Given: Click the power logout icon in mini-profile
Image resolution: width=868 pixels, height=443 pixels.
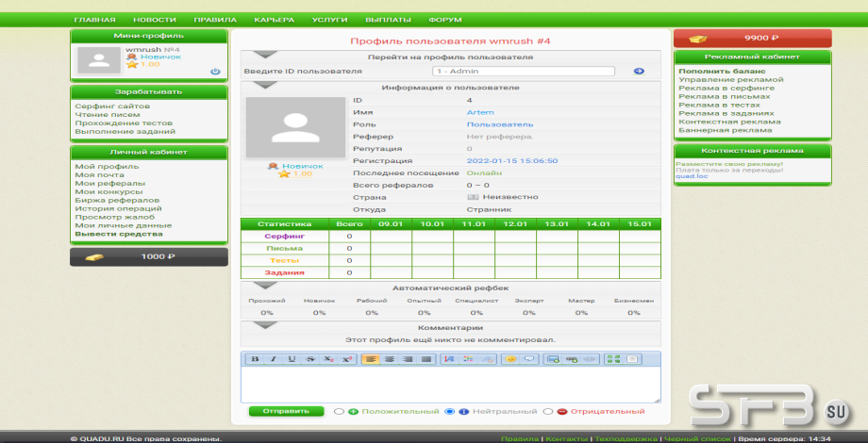Looking at the screenshot, I should pos(215,72).
